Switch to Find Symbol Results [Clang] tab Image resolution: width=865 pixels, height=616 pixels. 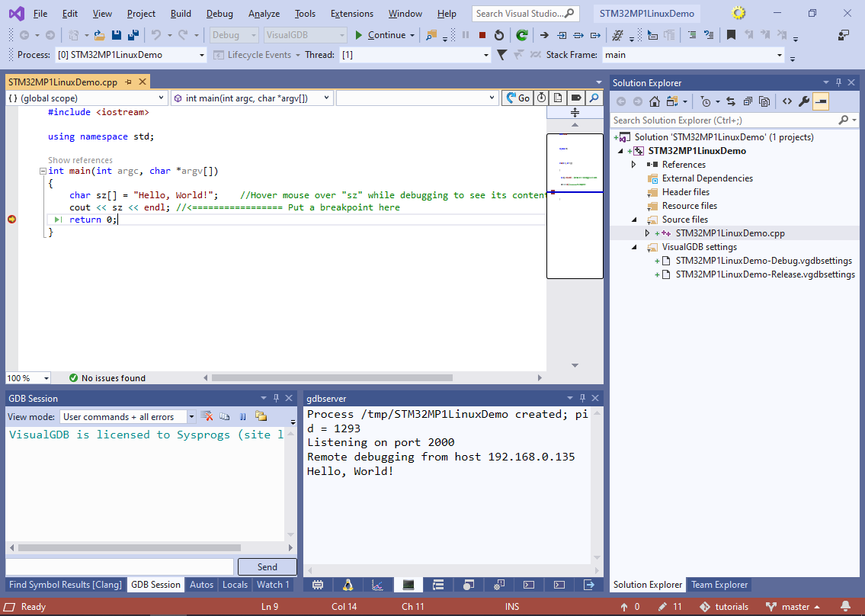(x=65, y=585)
